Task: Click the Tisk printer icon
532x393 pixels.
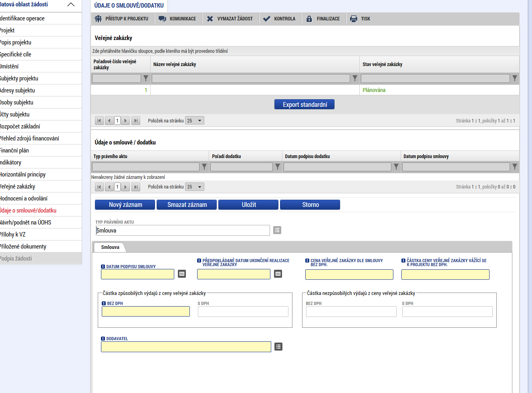Action: point(354,19)
